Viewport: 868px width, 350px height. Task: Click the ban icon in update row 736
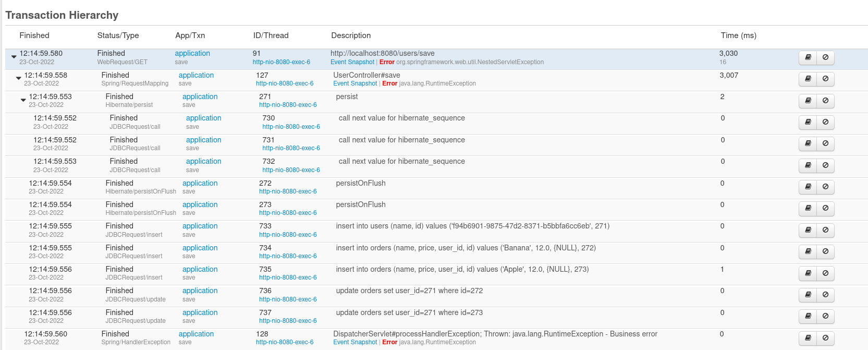point(826,295)
